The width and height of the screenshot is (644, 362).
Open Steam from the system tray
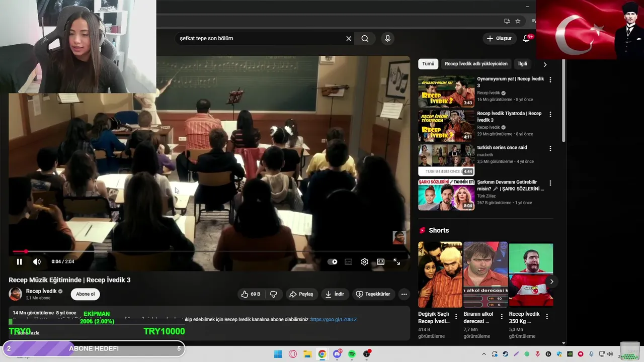point(505,354)
